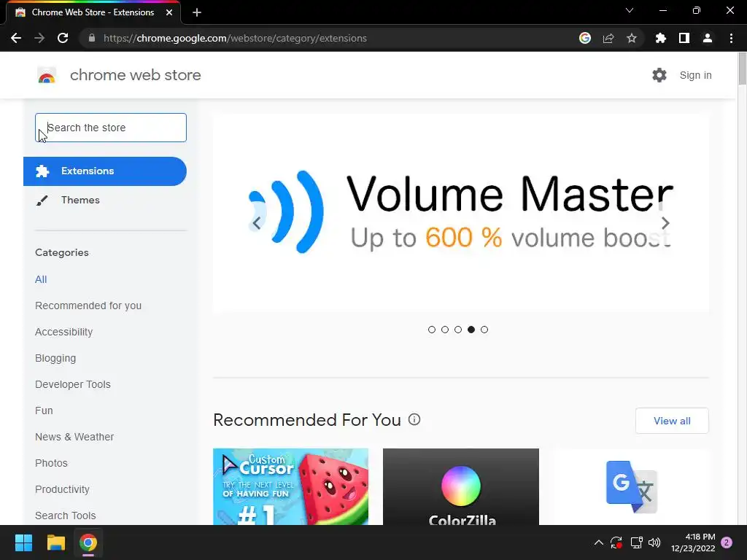Image resolution: width=747 pixels, height=560 pixels.
Task: Show previous carousel banner
Action: coord(257,223)
